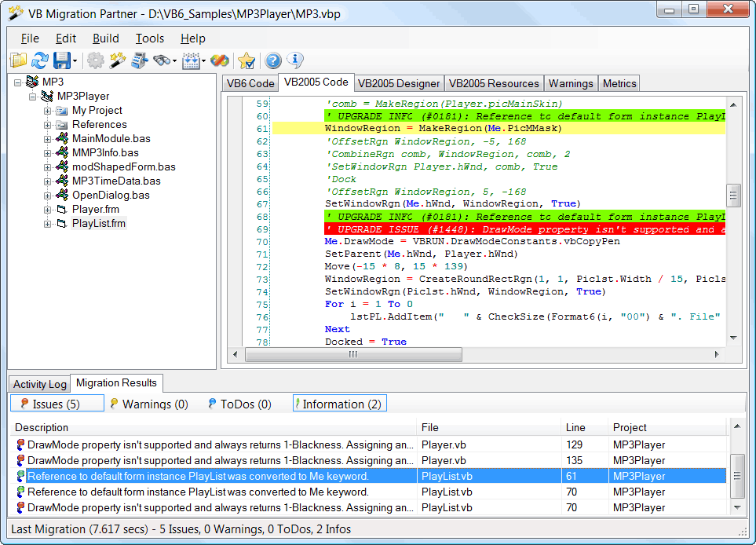Switch to the VB2005 Resources tab
This screenshot has height=545, width=756.
pyautogui.click(x=494, y=83)
